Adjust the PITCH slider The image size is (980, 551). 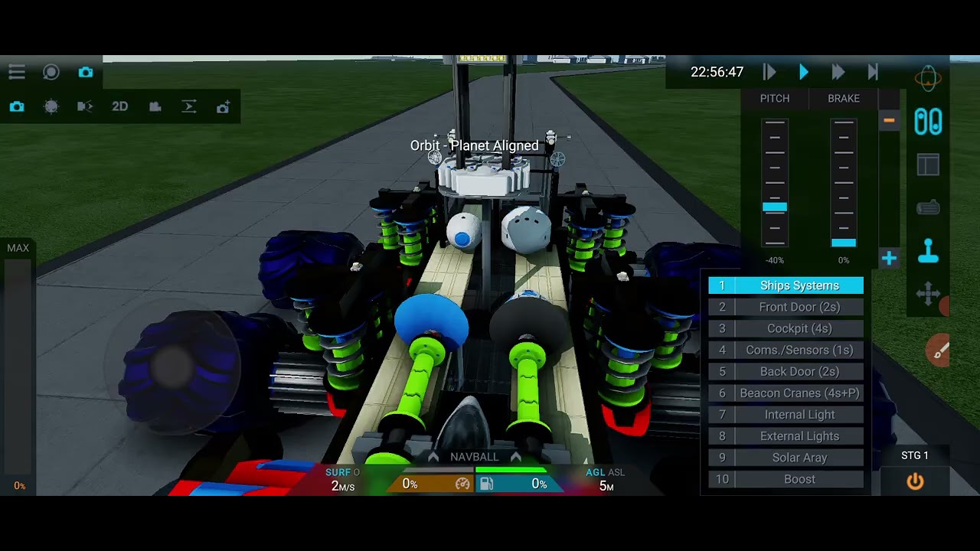click(775, 183)
